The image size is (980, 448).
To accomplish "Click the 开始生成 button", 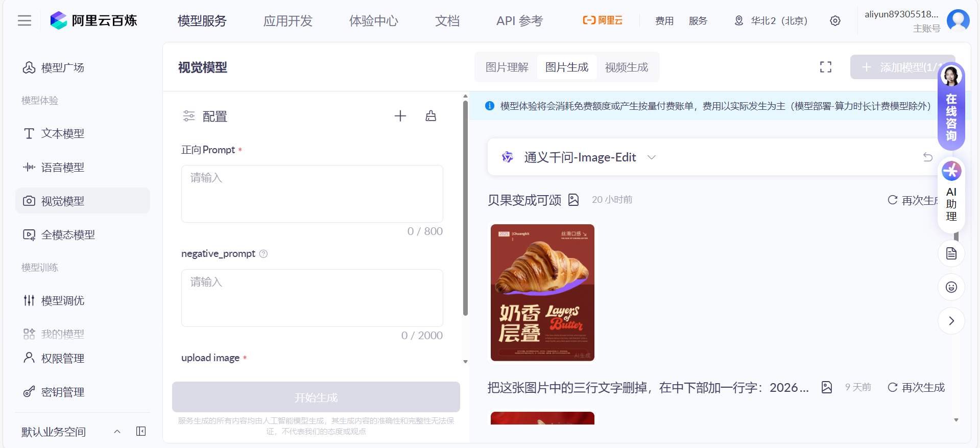I will 316,397.
